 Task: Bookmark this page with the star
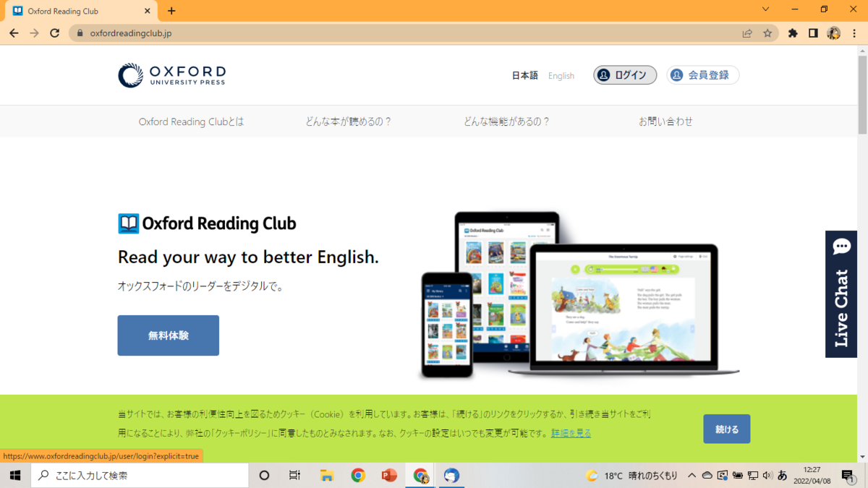click(x=767, y=33)
